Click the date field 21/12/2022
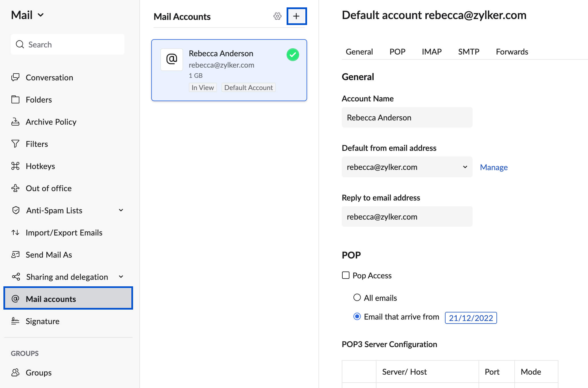The width and height of the screenshot is (588, 388). pyautogui.click(x=471, y=318)
